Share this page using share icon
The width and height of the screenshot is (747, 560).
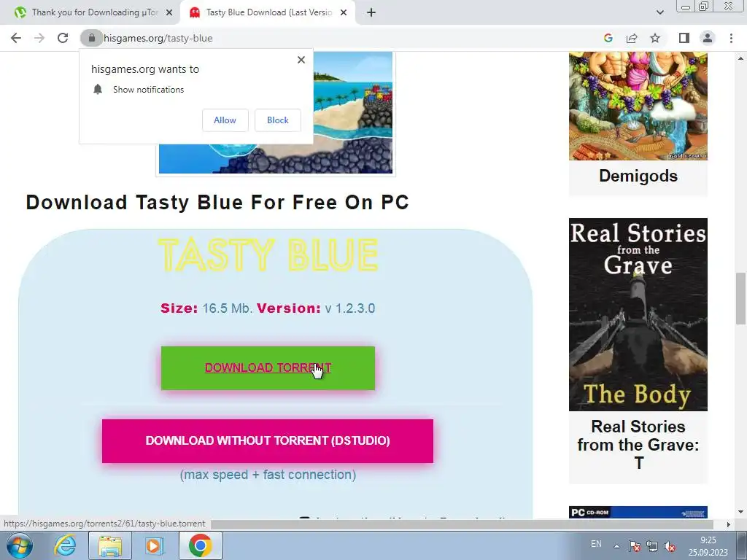632,38
